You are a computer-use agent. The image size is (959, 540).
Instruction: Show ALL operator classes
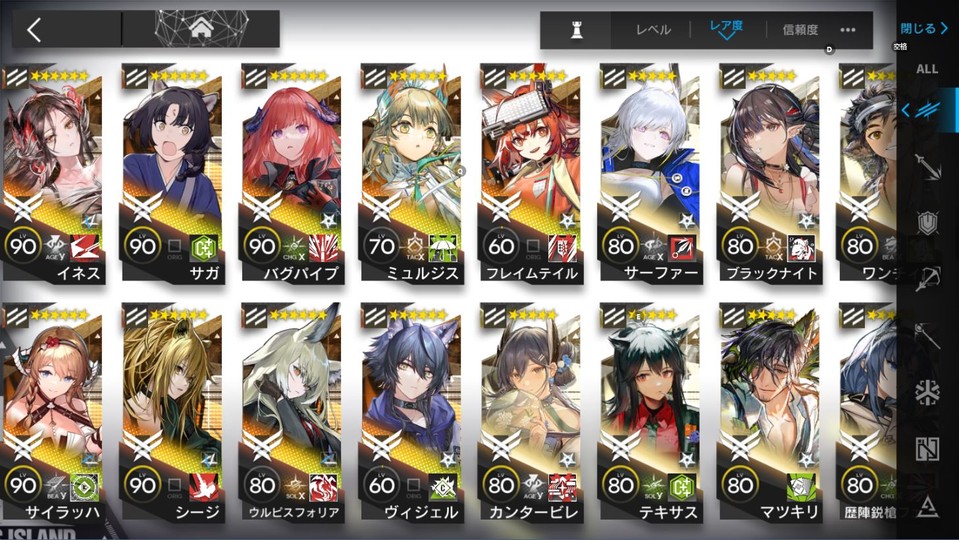point(927,69)
